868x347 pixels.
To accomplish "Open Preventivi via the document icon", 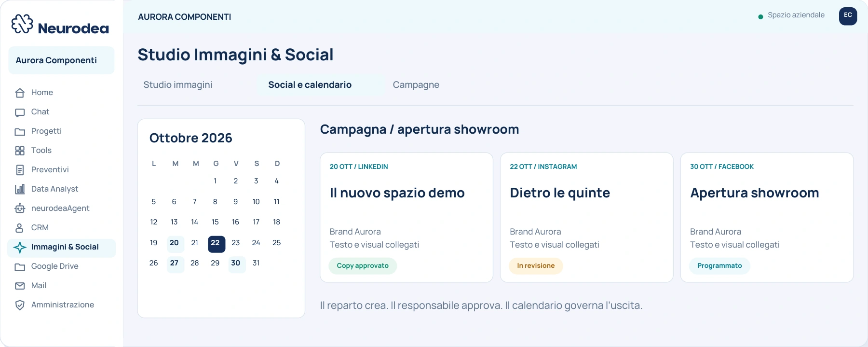I will tap(20, 170).
